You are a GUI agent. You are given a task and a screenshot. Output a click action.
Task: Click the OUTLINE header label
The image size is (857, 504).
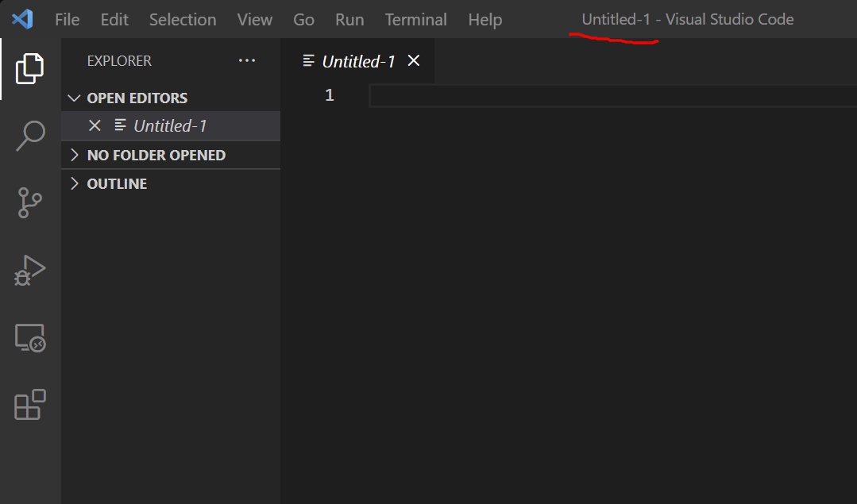(117, 183)
